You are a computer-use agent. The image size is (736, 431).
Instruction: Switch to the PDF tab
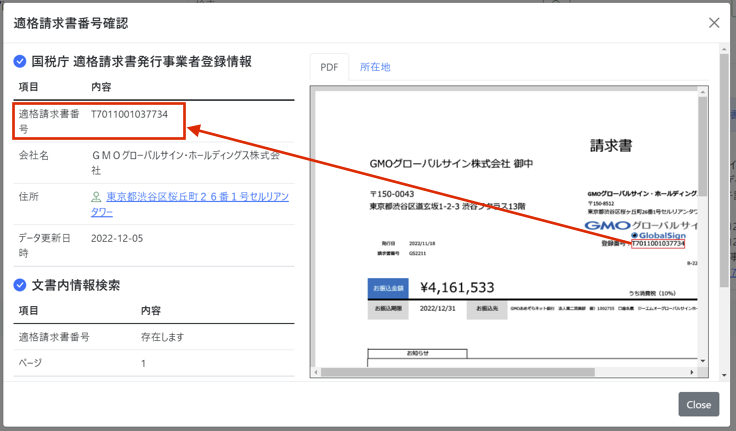(329, 67)
